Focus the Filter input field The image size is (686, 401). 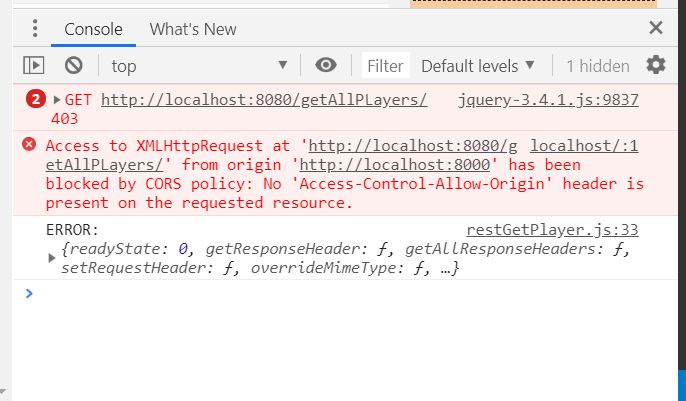pyautogui.click(x=385, y=66)
